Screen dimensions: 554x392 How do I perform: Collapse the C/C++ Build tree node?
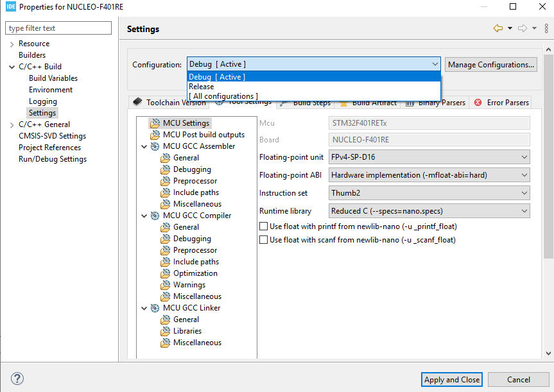tap(12, 67)
